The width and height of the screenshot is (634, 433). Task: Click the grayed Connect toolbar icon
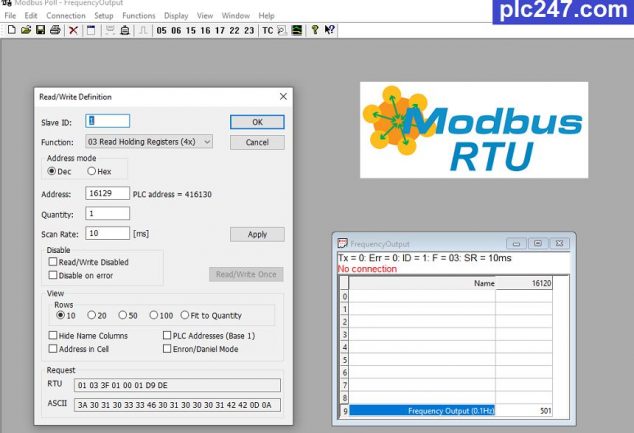[110, 30]
